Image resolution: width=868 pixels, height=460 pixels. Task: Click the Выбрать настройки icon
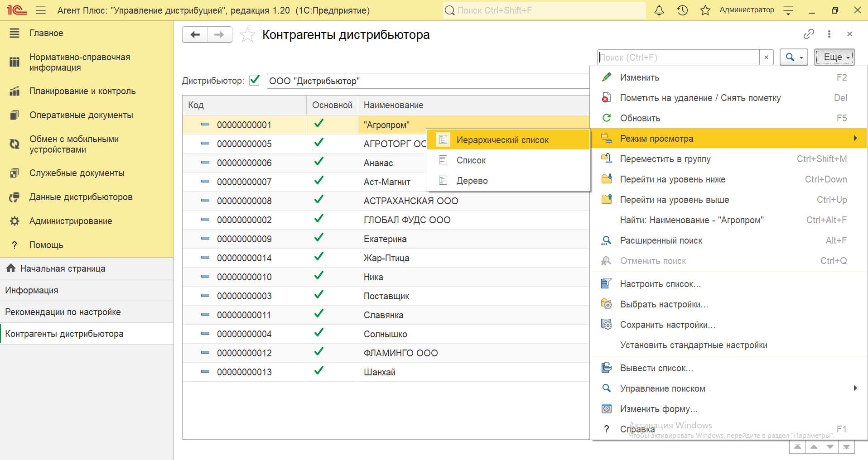[x=606, y=304]
